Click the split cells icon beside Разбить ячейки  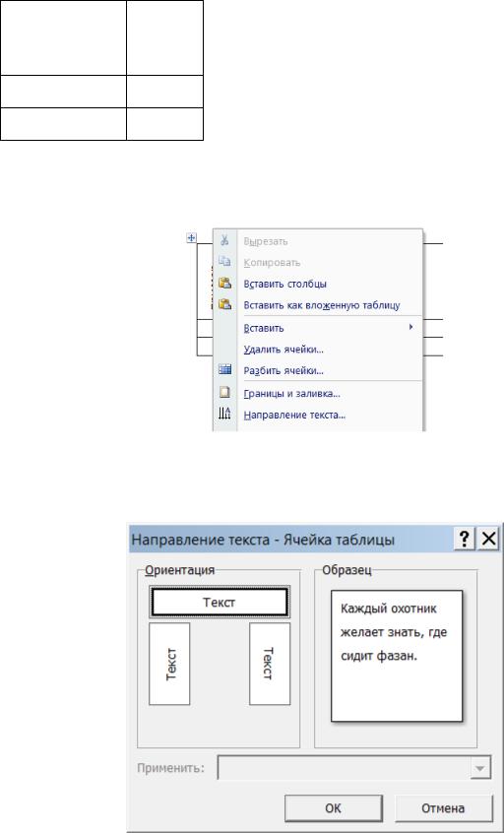coord(224,370)
